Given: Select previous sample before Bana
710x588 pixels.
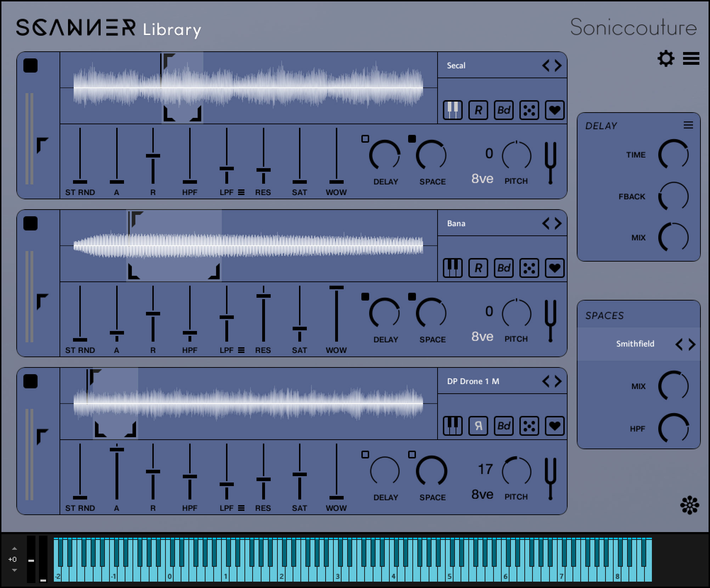Looking at the screenshot, I should click(546, 223).
